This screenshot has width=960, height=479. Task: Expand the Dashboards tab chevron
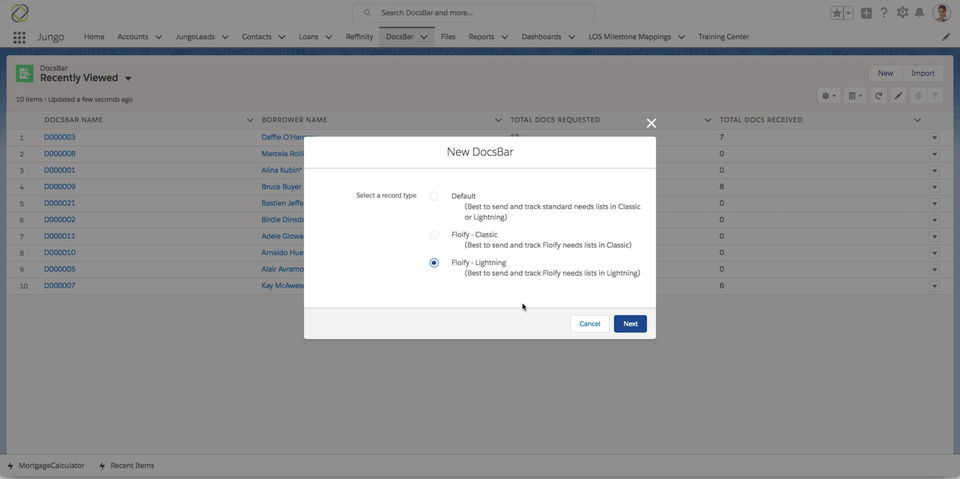coord(571,37)
